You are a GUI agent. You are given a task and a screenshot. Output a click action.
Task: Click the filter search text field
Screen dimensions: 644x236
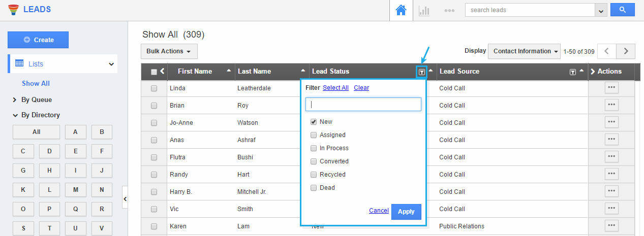tap(363, 105)
